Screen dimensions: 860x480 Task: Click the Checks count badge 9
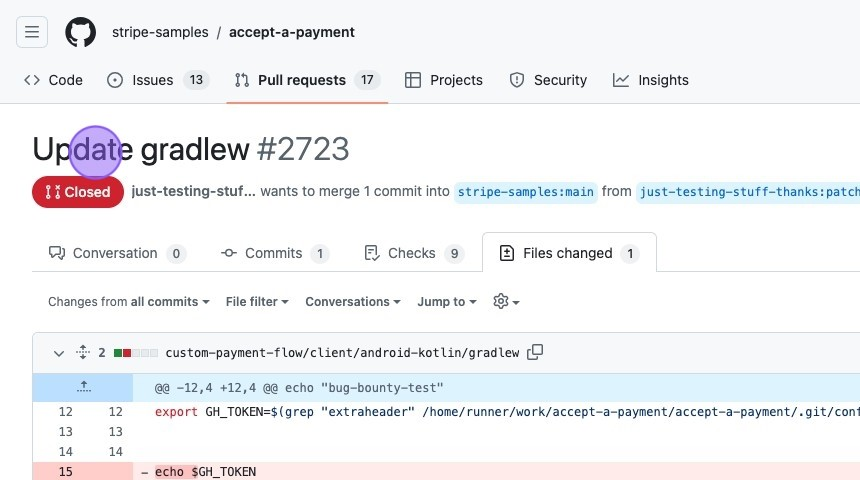point(454,253)
